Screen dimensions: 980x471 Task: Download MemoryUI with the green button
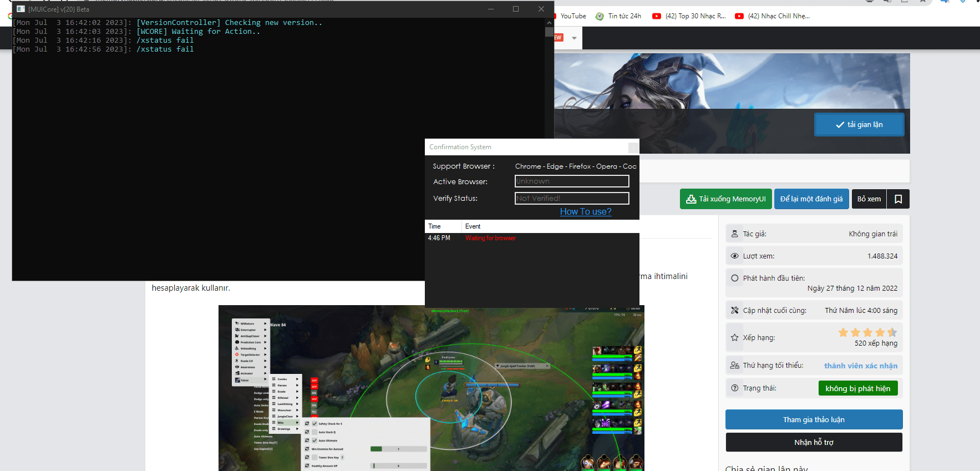pos(725,199)
